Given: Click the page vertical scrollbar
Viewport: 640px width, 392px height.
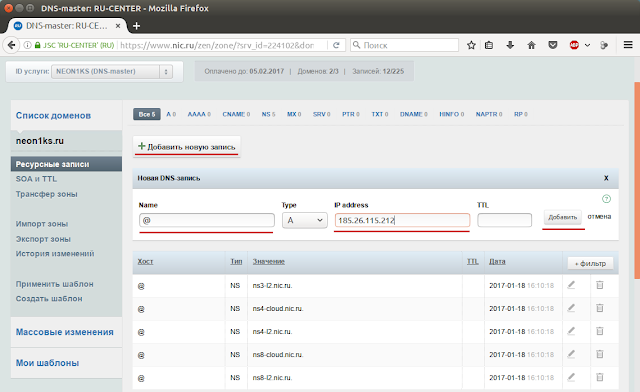Looking at the screenshot, I should [x=637, y=180].
